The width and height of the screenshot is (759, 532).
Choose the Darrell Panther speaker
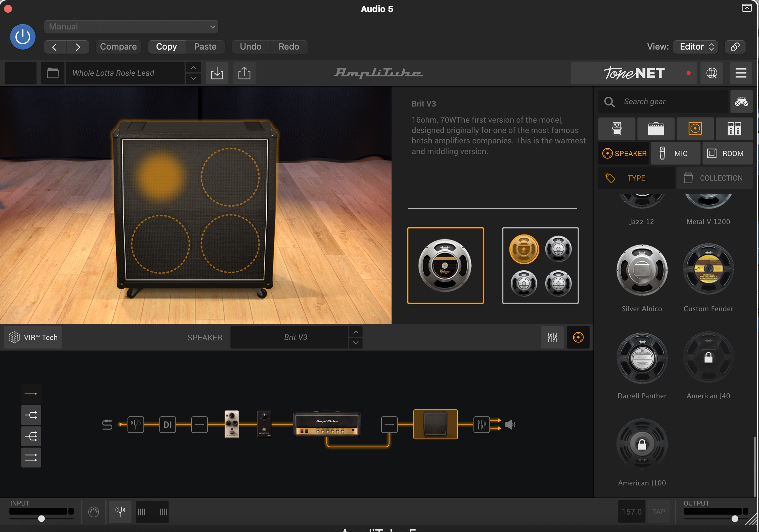click(642, 358)
